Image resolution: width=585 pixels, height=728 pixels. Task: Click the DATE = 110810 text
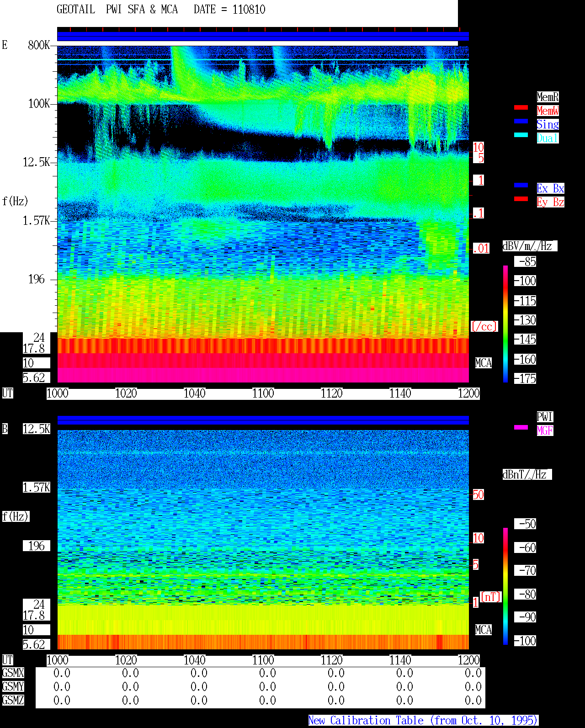tap(229, 10)
